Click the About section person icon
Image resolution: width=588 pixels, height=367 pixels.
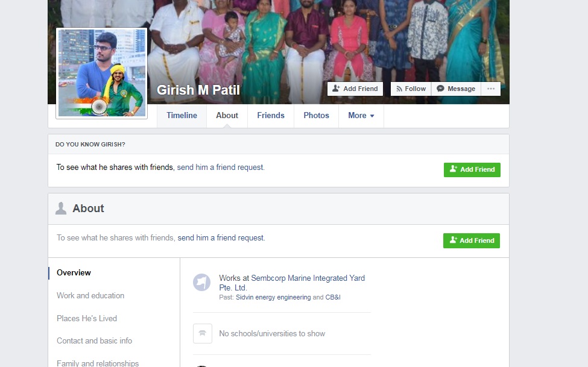(x=61, y=208)
